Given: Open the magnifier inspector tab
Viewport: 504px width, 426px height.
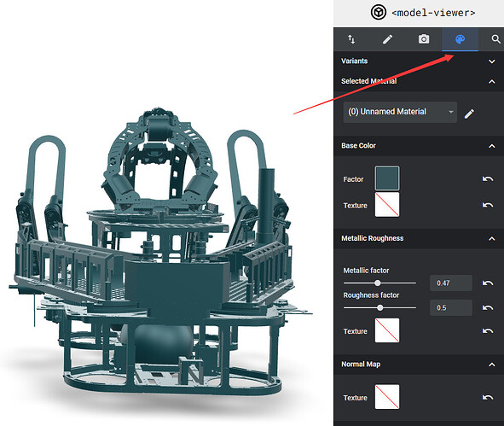Looking at the screenshot, I should (x=495, y=39).
